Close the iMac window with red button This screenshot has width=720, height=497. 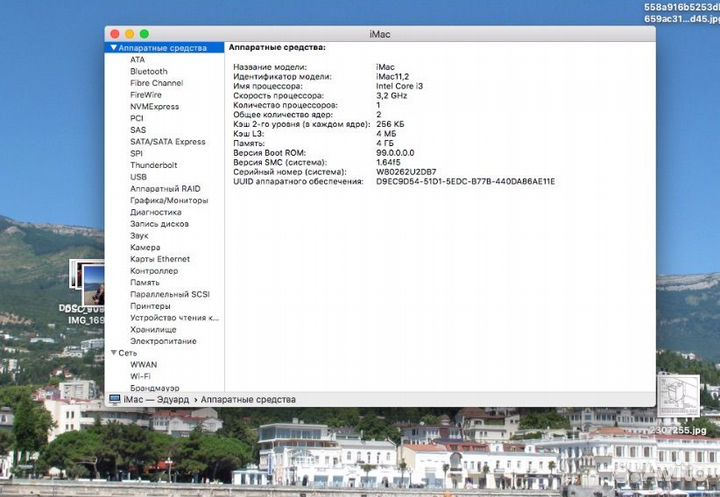tap(115, 34)
